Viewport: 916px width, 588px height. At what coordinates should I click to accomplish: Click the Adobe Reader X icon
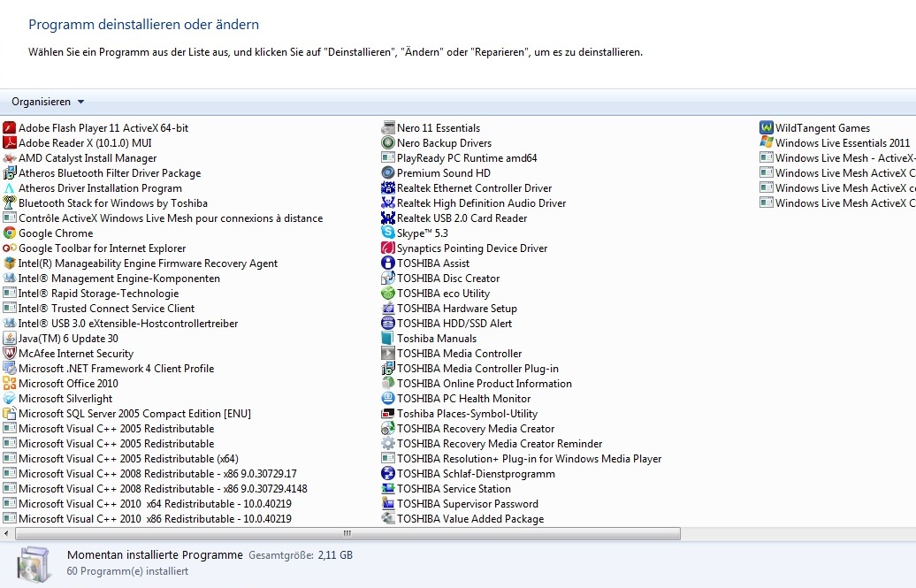tap(10, 142)
